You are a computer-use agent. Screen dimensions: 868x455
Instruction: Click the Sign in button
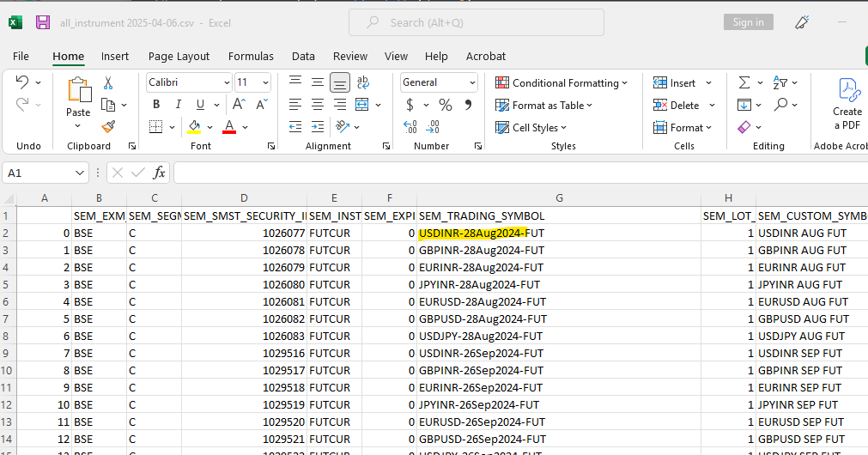(x=749, y=22)
